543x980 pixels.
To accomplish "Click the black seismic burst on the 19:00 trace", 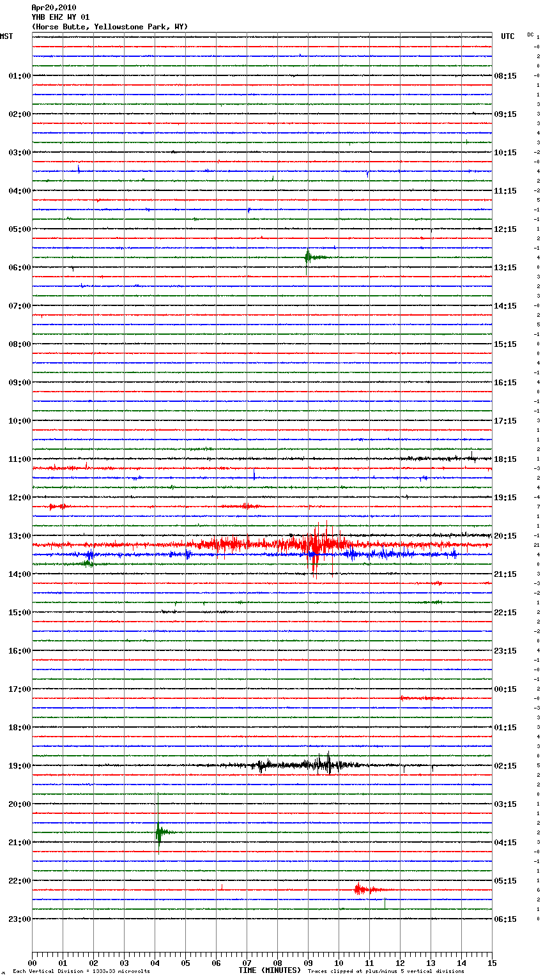I will pyautogui.click(x=307, y=764).
